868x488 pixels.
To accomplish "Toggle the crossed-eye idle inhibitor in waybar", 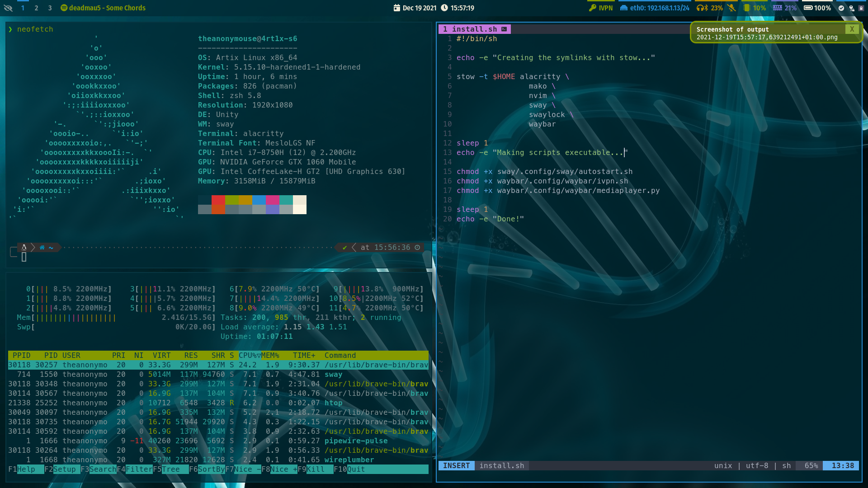I will pos(8,8).
